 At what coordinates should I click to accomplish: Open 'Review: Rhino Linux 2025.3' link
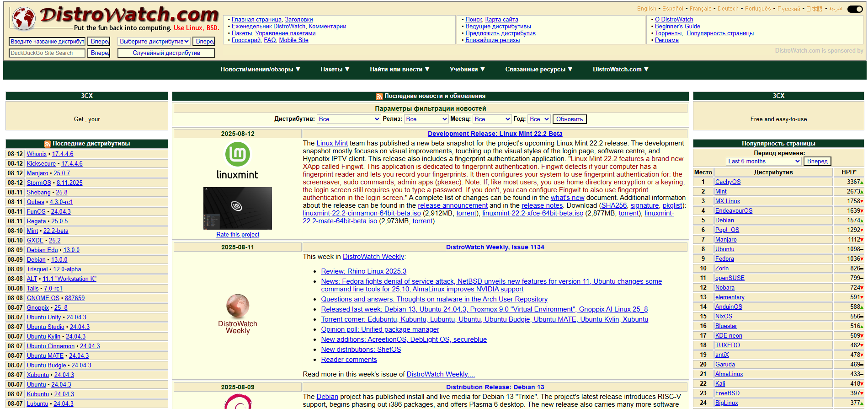click(x=364, y=271)
